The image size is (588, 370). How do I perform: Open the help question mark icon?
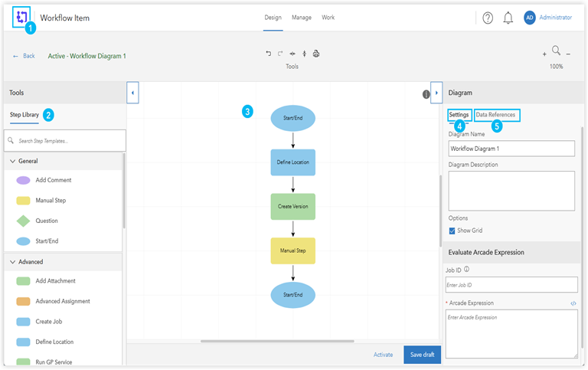tap(488, 18)
